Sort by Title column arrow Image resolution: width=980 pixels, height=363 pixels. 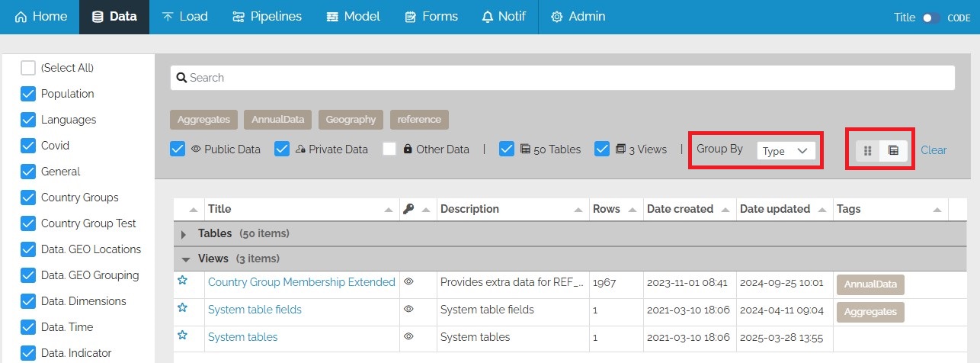coord(389,210)
